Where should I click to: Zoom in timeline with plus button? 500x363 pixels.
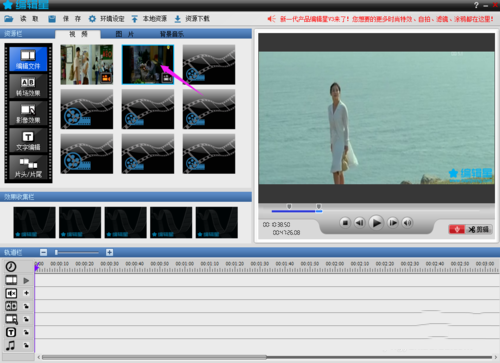tap(109, 252)
